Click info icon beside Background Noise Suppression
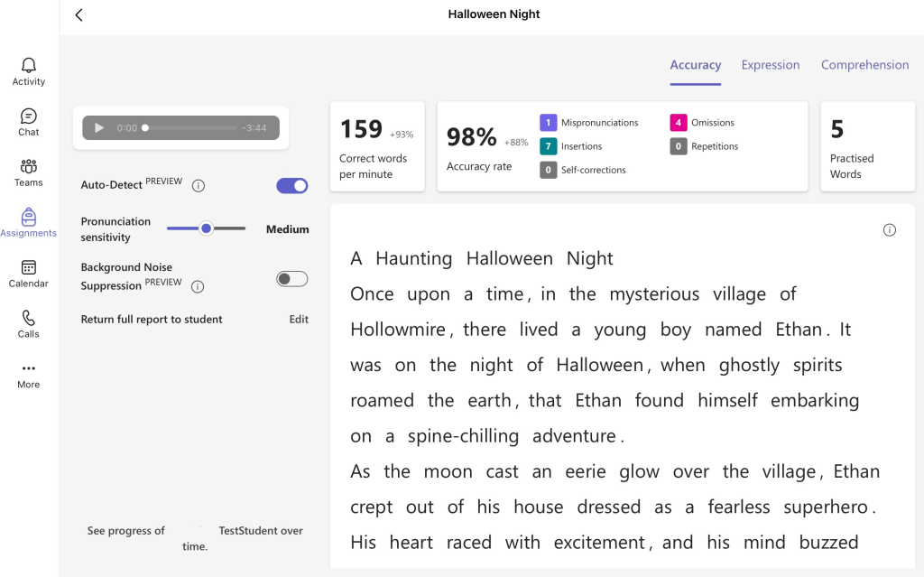Viewport: 924px width, 577px height. pyautogui.click(x=198, y=287)
